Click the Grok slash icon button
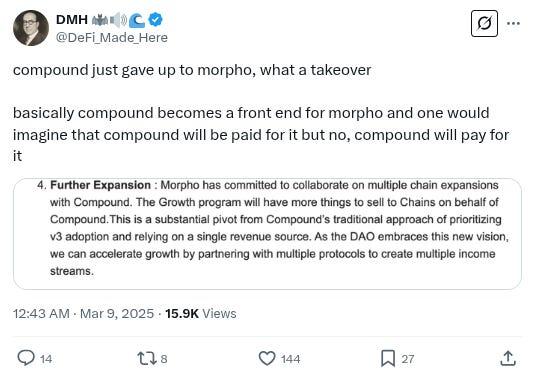The height and width of the screenshot is (373, 536). tap(484, 23)
